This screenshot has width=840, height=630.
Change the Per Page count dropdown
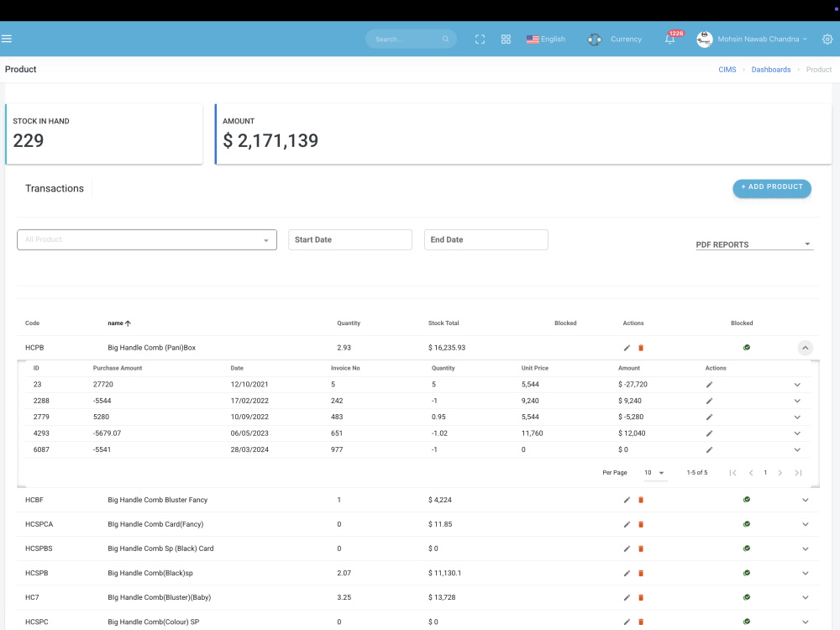coord(654,472)
